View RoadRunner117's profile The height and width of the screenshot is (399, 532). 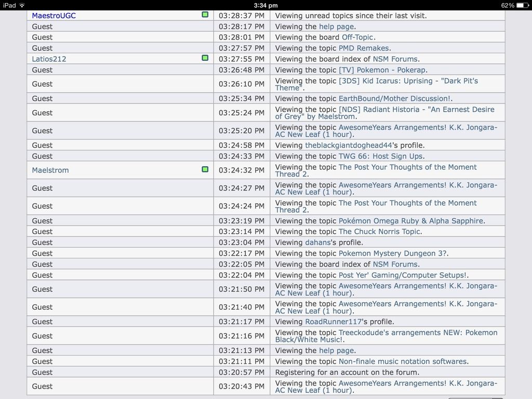[x=333, y=322]
